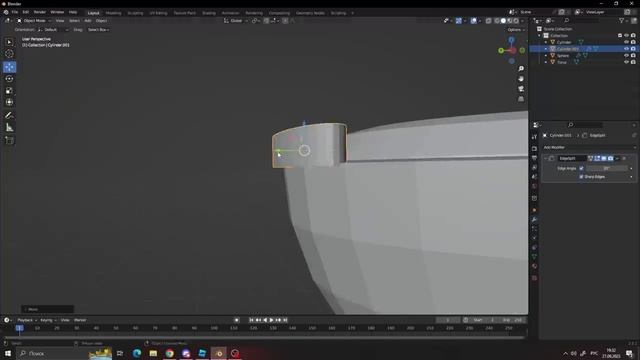Image resolution: width=640 pixels, height=360 pixels.
Task: Open Keying dropdown in timeline
Action: click(x=48, y=320)
